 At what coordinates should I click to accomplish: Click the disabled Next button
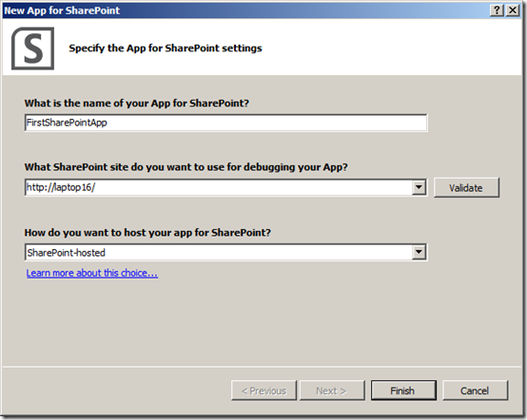(332, 391)
